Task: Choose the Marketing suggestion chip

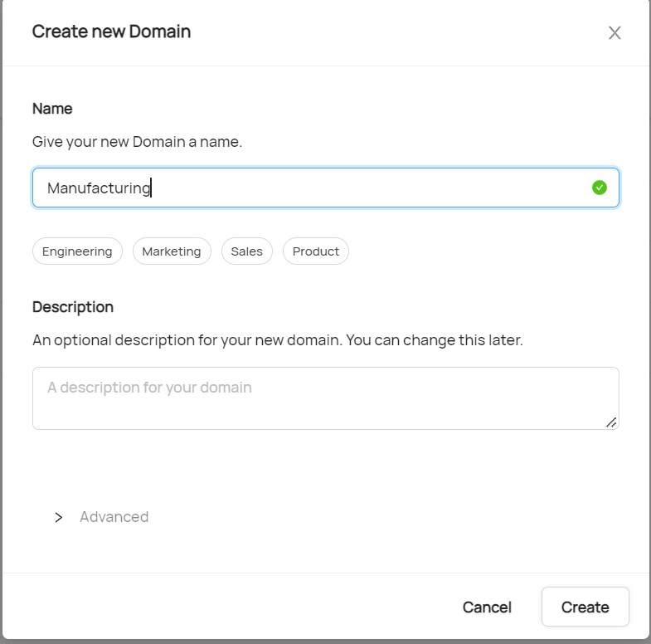Action: coord(172,251)
